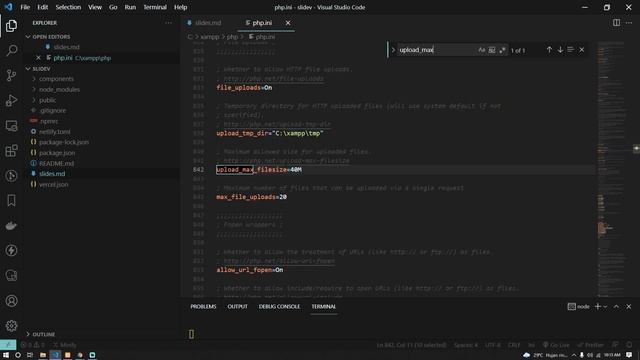The width and height of the screenshot is (640, 360).
Task: Click the minimap on the editor's right
Action: click(x=611, y=169)
